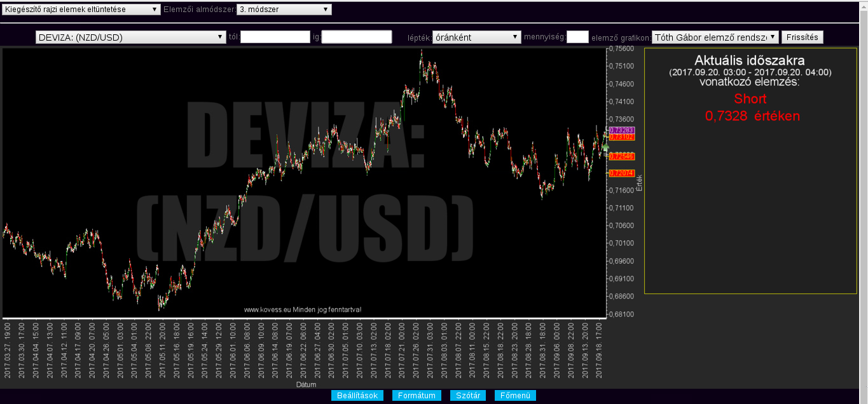Focus the 'mennyiség' quantity input
The image size is (868, 404).
tap(577, 37)
